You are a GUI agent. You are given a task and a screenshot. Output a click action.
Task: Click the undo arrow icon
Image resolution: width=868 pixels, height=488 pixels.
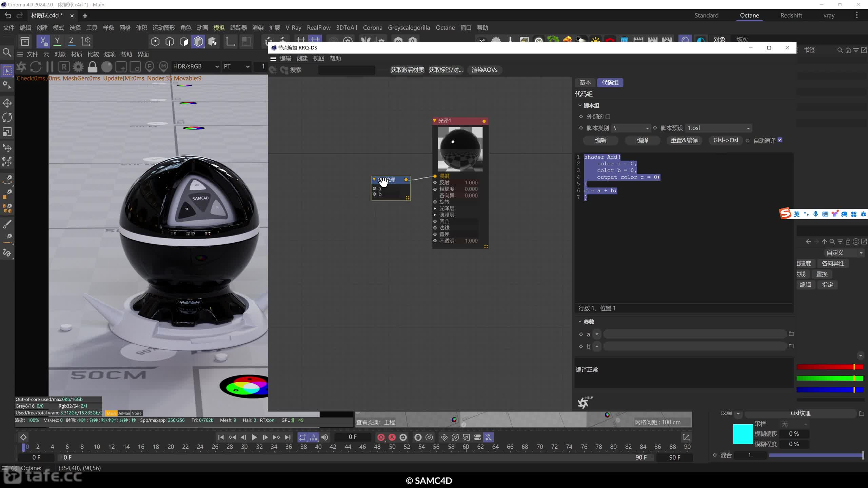(x=8, y=16)
